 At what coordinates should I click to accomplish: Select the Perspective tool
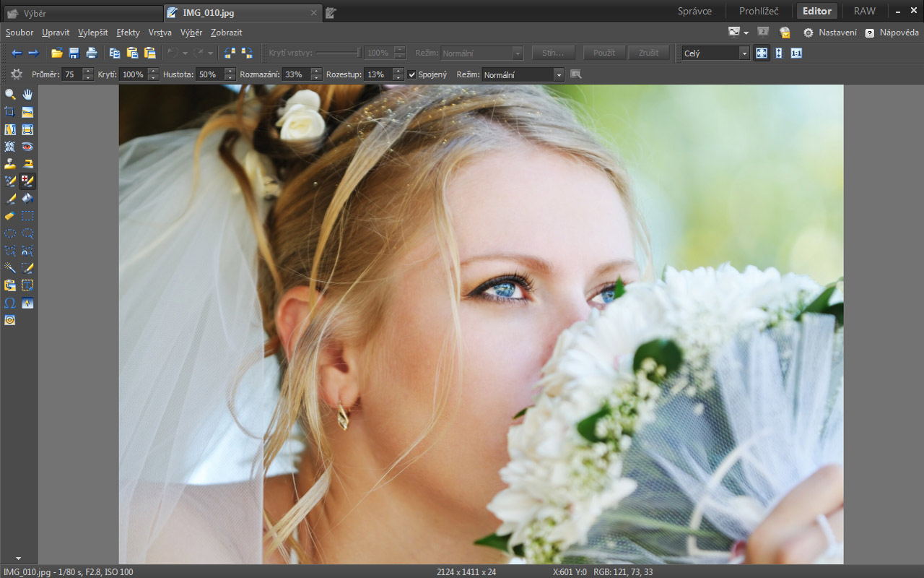pos(27,129)
